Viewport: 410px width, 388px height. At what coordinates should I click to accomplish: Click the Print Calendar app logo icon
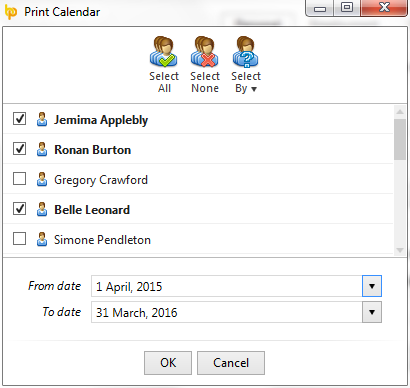pyautogui.click(x=11, y=12)
